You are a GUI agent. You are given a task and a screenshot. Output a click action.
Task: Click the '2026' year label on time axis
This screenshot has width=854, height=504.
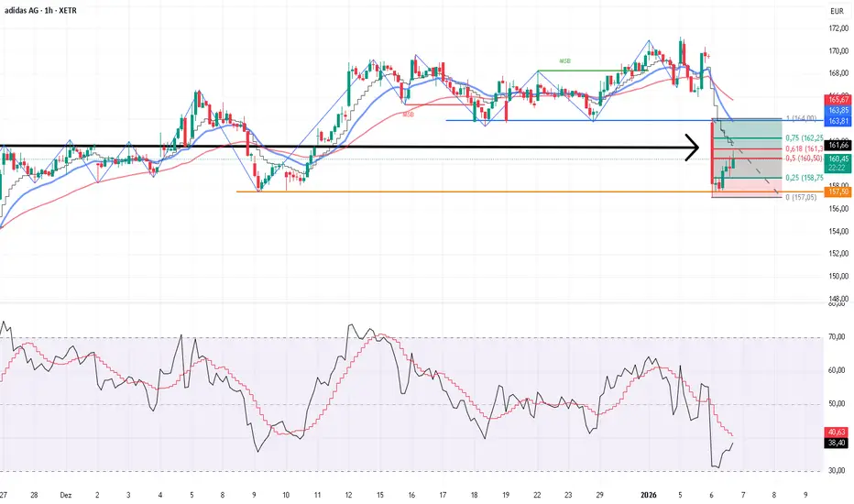649,495
